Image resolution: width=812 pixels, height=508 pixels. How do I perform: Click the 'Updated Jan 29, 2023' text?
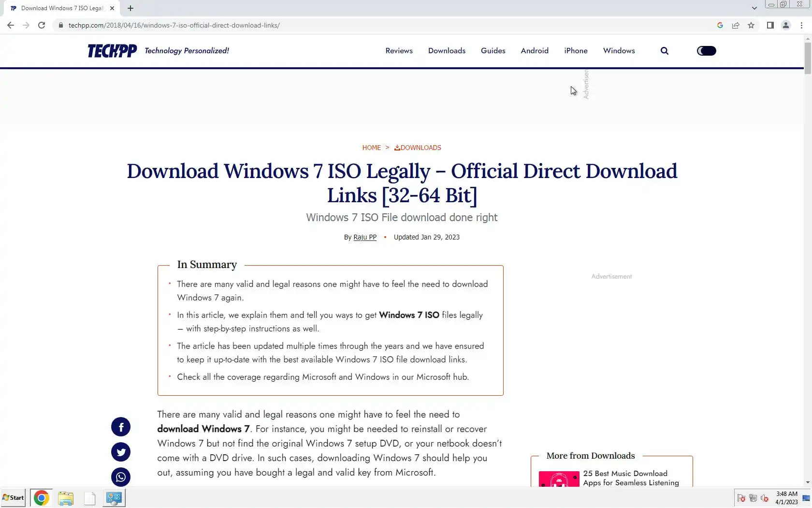(427, 237)
